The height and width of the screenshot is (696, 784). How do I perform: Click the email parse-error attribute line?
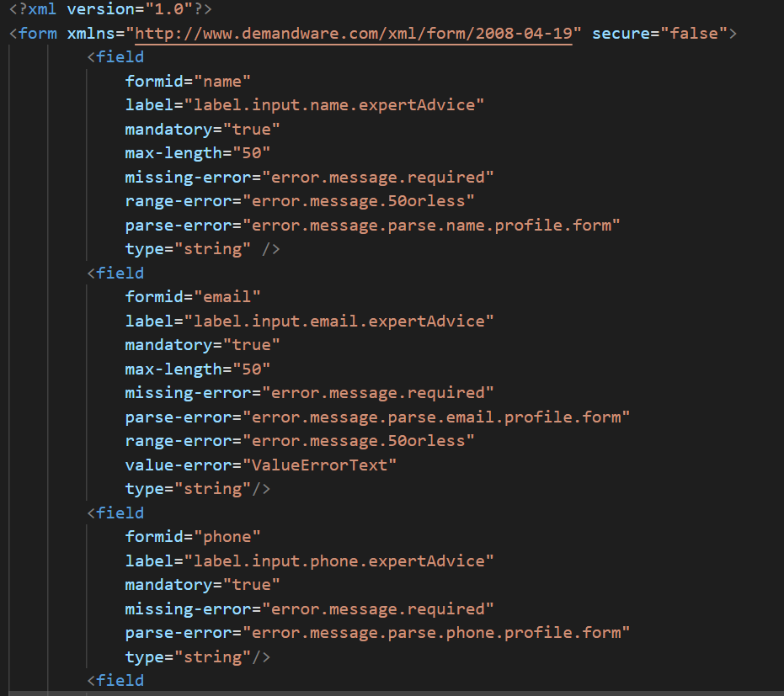point(377,417)
